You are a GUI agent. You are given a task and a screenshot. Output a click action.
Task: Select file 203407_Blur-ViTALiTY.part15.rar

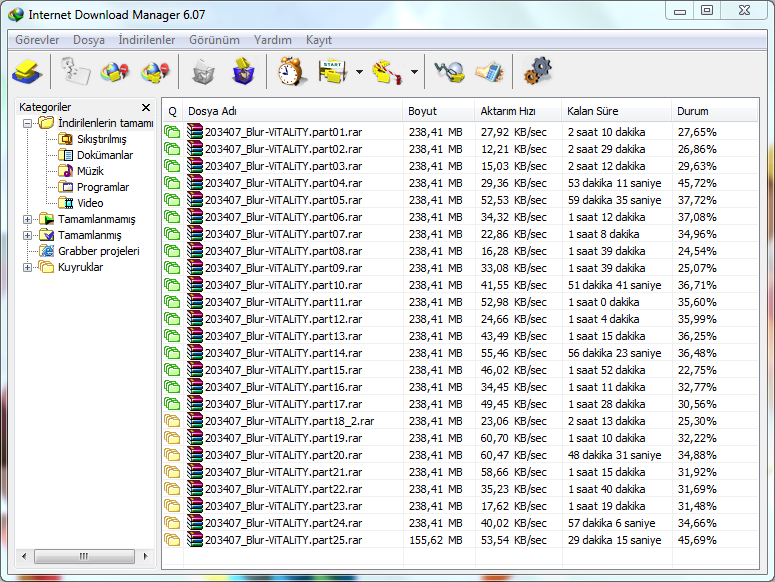coord(283,370)
